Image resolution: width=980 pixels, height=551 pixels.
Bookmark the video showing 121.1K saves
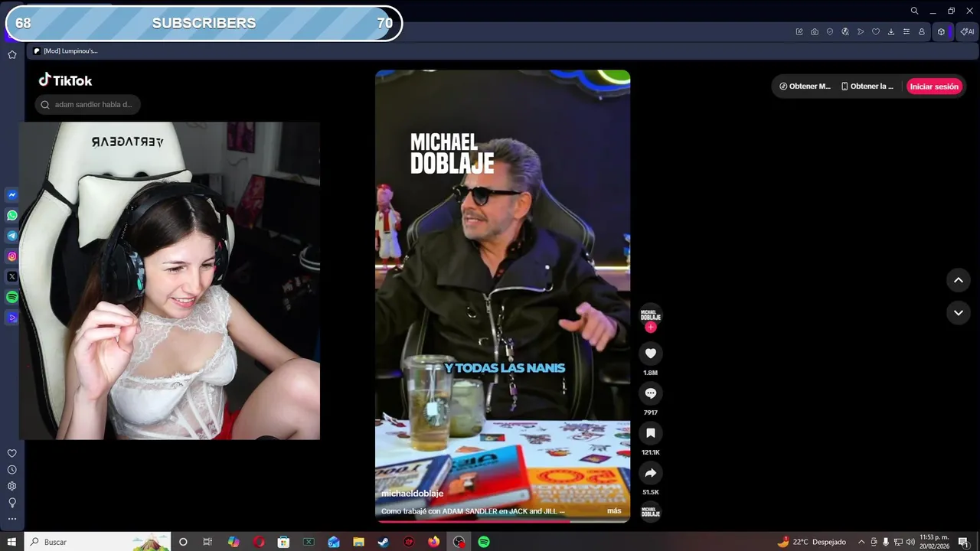pos(651,432)
